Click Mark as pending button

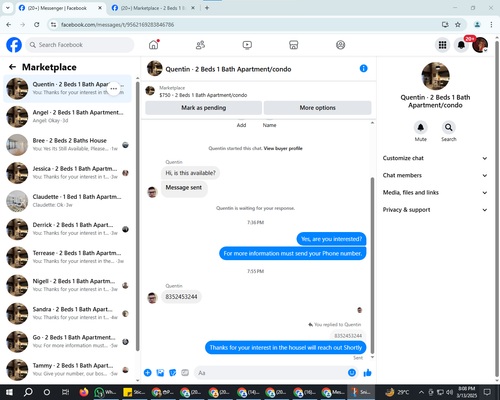coord(204,108)
